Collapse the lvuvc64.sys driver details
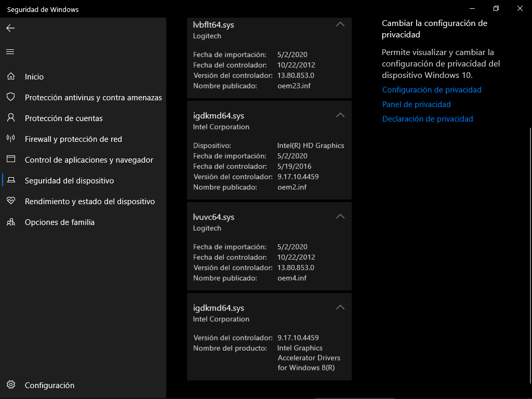 (x=340, y=217)
